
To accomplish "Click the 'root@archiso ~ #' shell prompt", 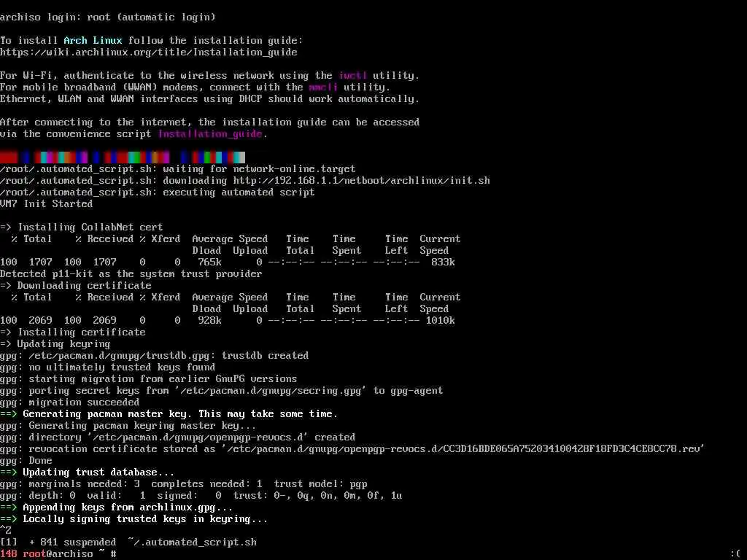I will tap(69, 554).
